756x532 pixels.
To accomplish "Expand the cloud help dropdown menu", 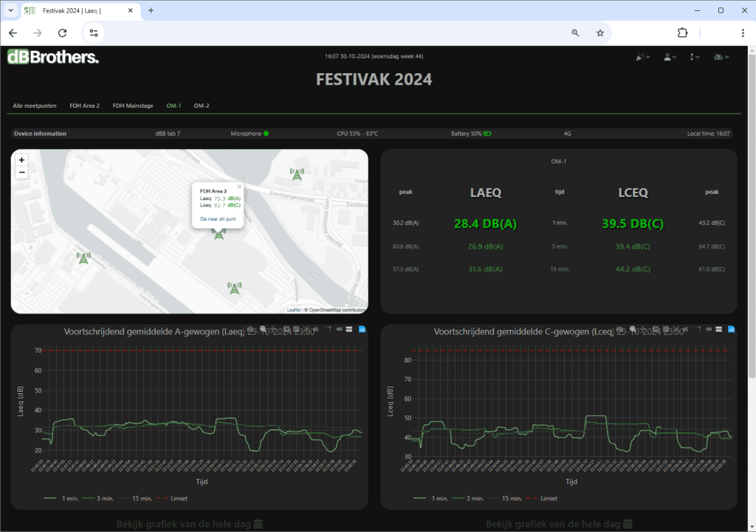I will [x=721, y=58].
